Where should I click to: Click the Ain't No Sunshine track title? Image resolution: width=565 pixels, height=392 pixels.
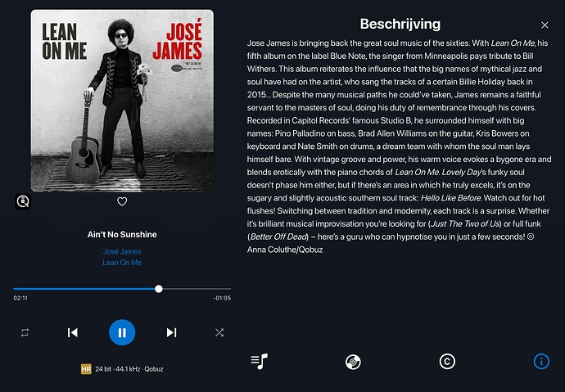point(122,235)
